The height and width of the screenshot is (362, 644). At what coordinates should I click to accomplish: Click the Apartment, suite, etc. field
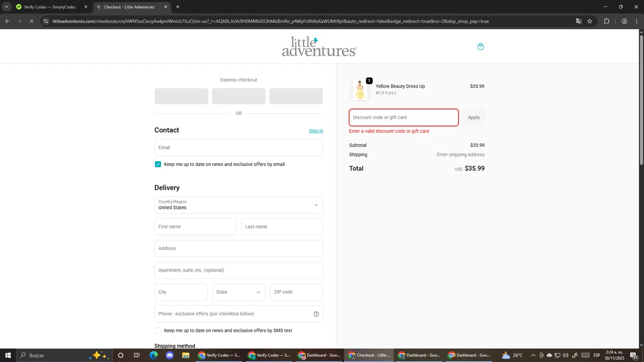point(239,271)
